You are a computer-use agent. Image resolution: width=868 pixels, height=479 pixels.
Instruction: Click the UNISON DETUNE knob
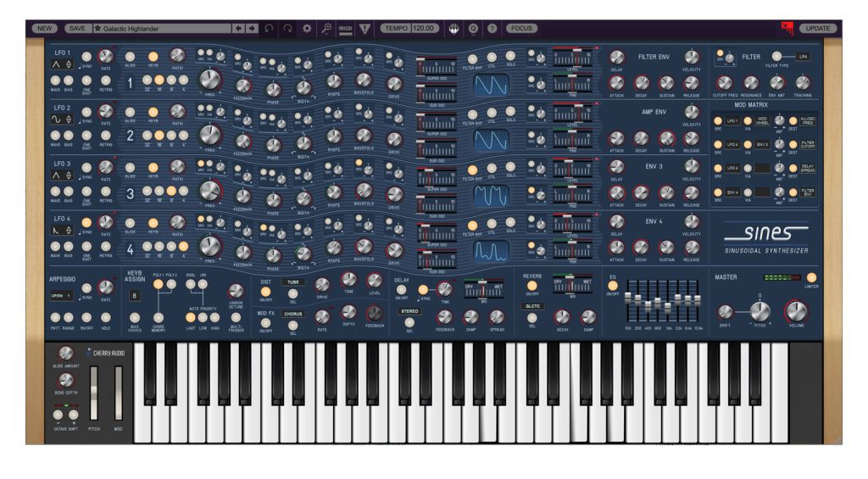(x=236, y=291)
